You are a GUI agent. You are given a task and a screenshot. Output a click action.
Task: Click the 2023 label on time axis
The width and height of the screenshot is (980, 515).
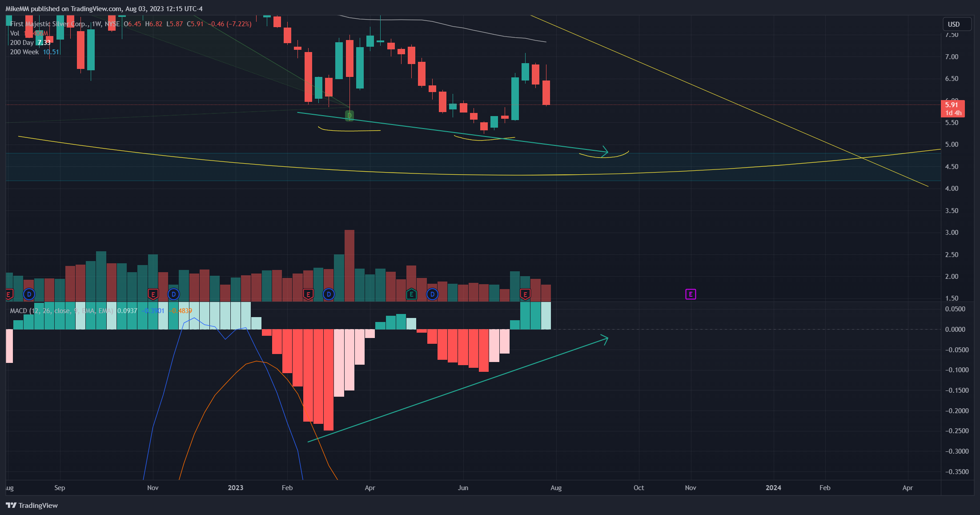point(236,488)
